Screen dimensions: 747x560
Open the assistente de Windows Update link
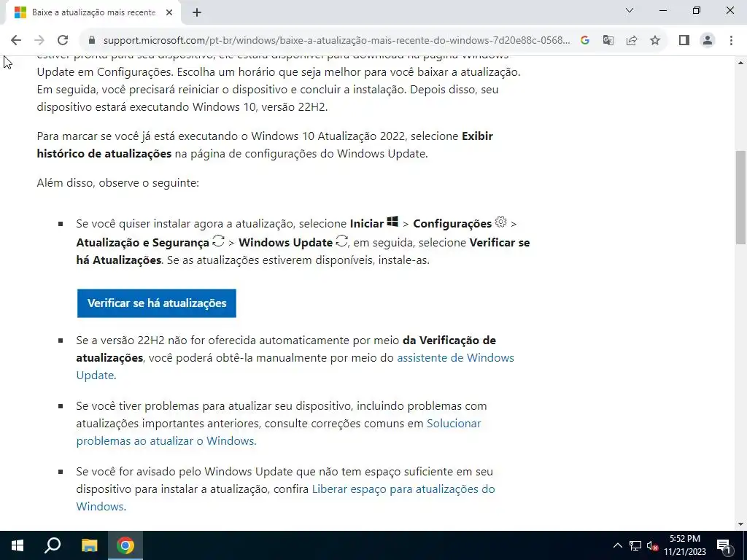295,366
